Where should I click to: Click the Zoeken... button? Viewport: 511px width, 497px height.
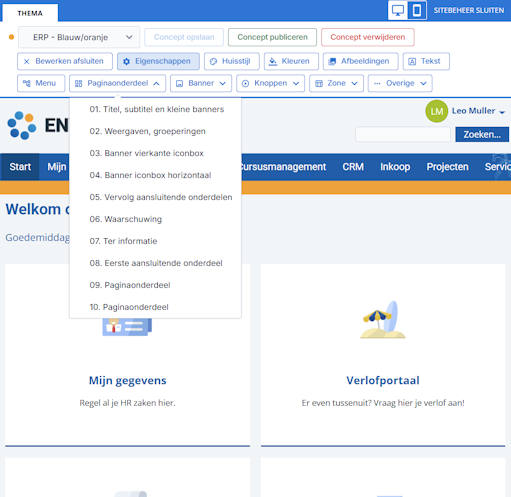(x=482, y=134)
